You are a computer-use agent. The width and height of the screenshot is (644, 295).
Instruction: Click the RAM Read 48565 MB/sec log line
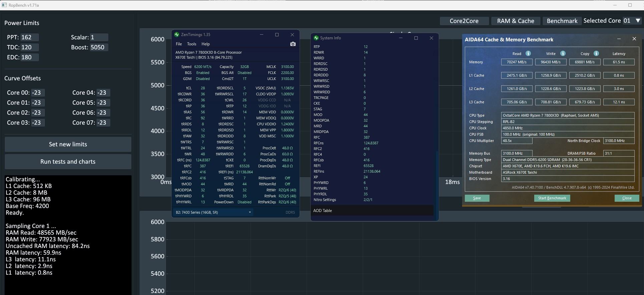point(41,233)
